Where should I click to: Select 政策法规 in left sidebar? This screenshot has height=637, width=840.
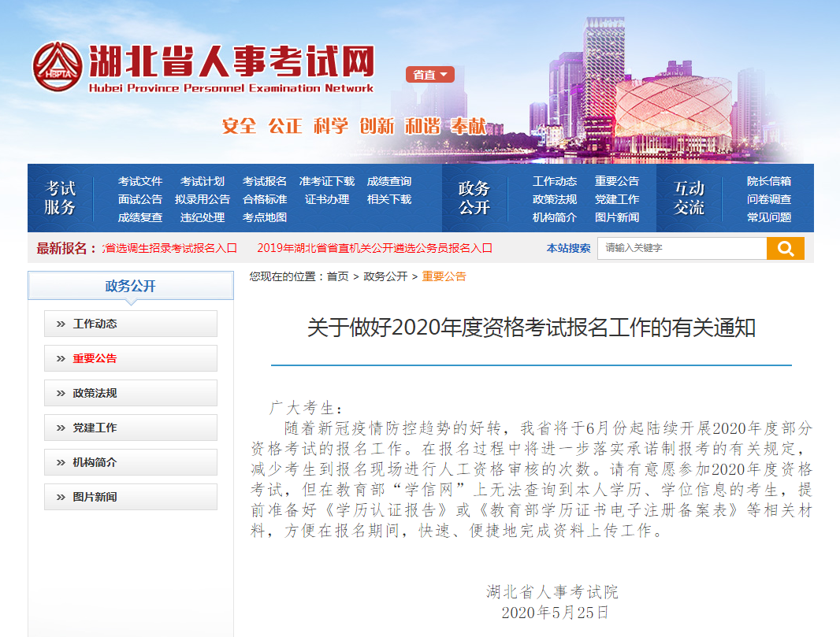pos(131,393)
